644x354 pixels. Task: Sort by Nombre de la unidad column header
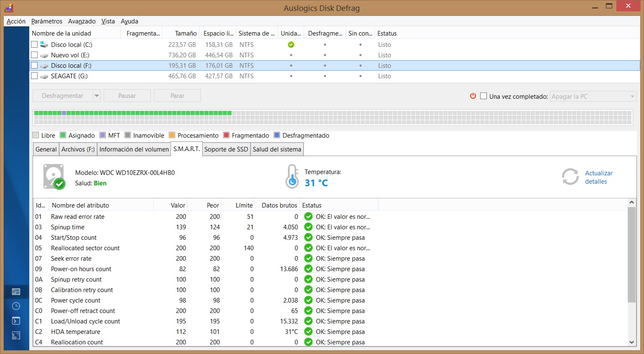[76, 33]
